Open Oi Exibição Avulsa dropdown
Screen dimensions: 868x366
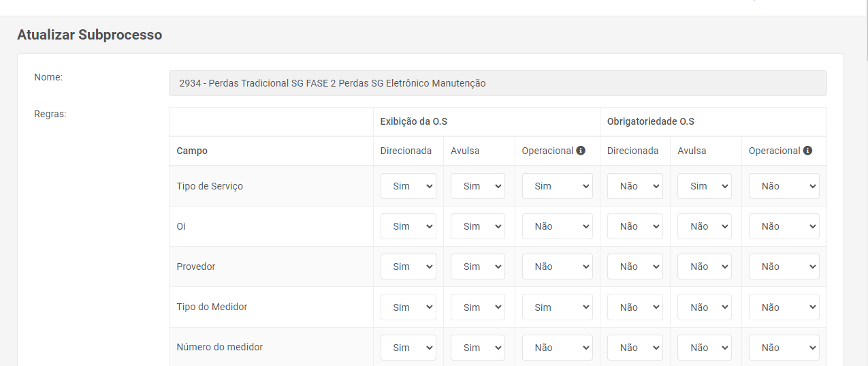point(478,226)
